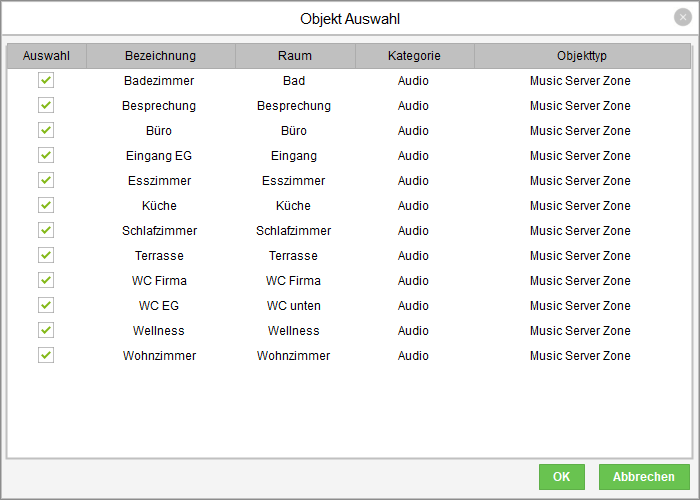The width and height of the screenshot is (700, 500).
Task: Click the Objekttyp column header
Action: tap(581, 56)
